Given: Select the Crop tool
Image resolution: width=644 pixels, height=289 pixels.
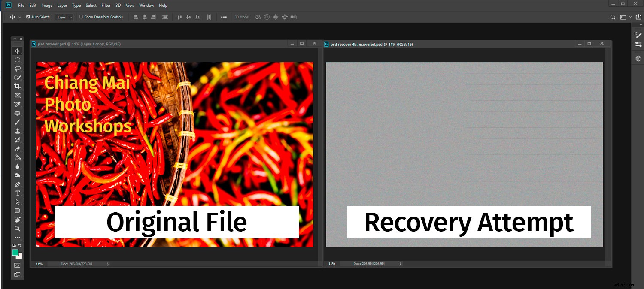Looking at the screenshot, I should tap(18, 86).
